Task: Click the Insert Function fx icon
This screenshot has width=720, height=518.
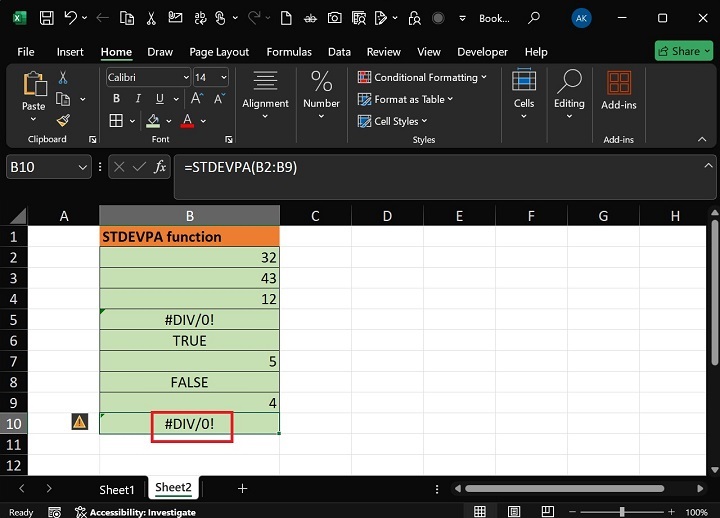Action: click(x=160, y=167)
